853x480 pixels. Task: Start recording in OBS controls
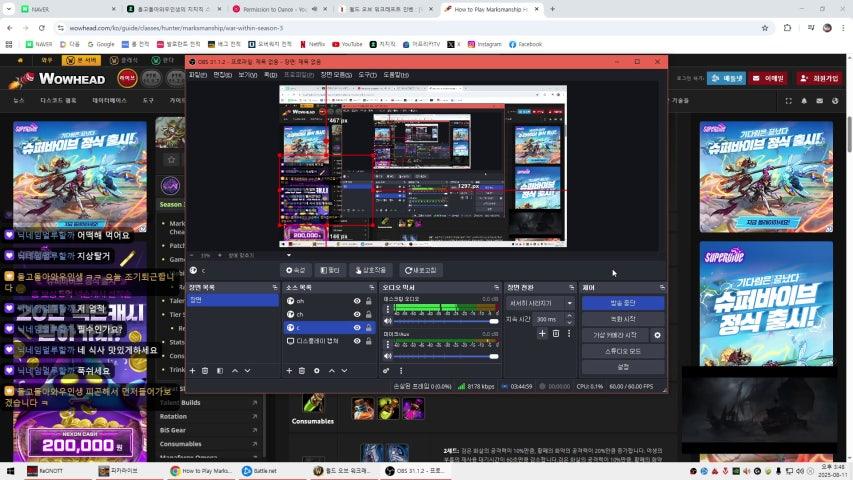623,319
